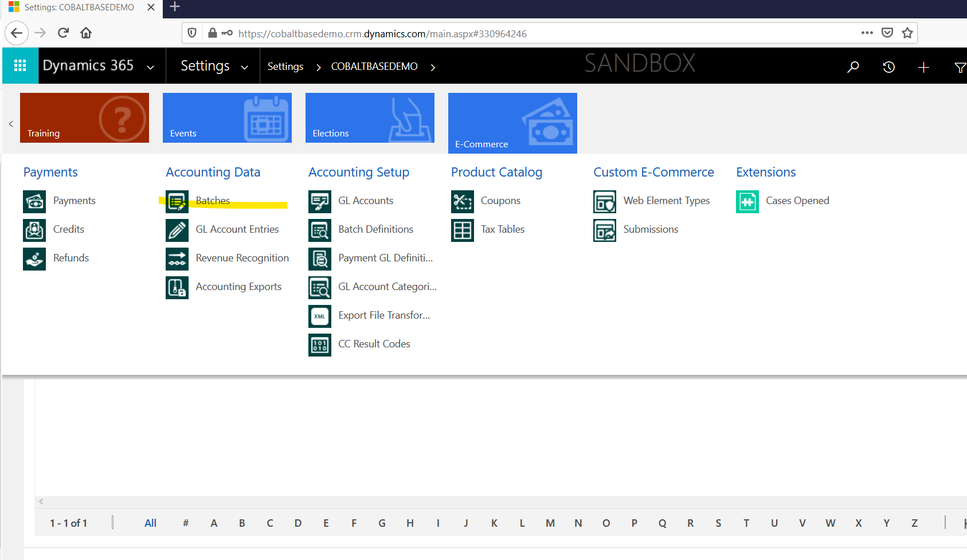Open the Refunds icon
This screenshot has width=967, height=560.
pyautogui.click(x=34, y=259)
